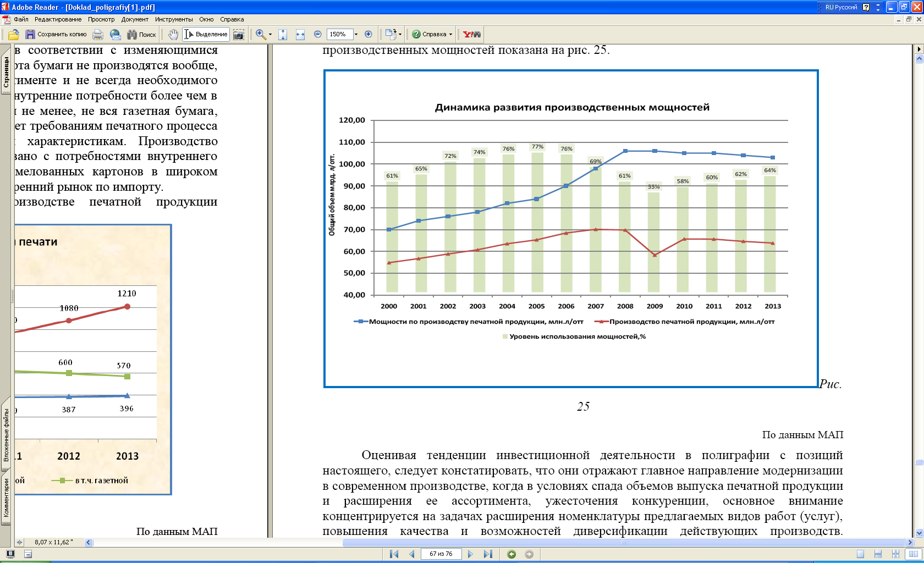The height and width of the screenshot is (563, 924).
Task: Select the Hand tool
Action: (x=173, y=34)
